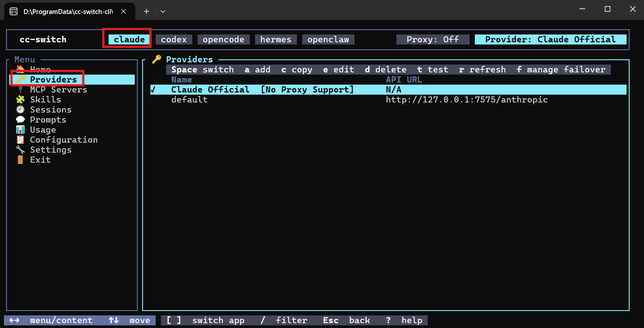Click the clock icon next to Sessions
This screenshot has height=328, width=644.
click(20, 109)
